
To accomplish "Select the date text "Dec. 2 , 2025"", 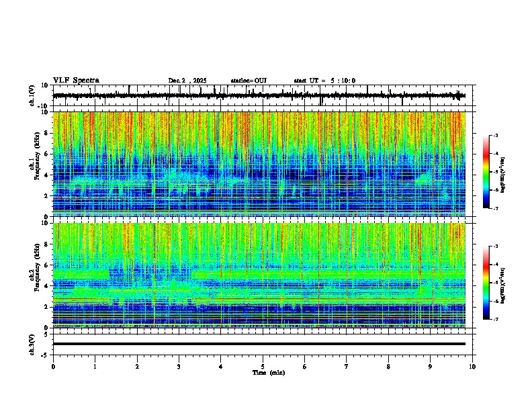I will [187, 81].
